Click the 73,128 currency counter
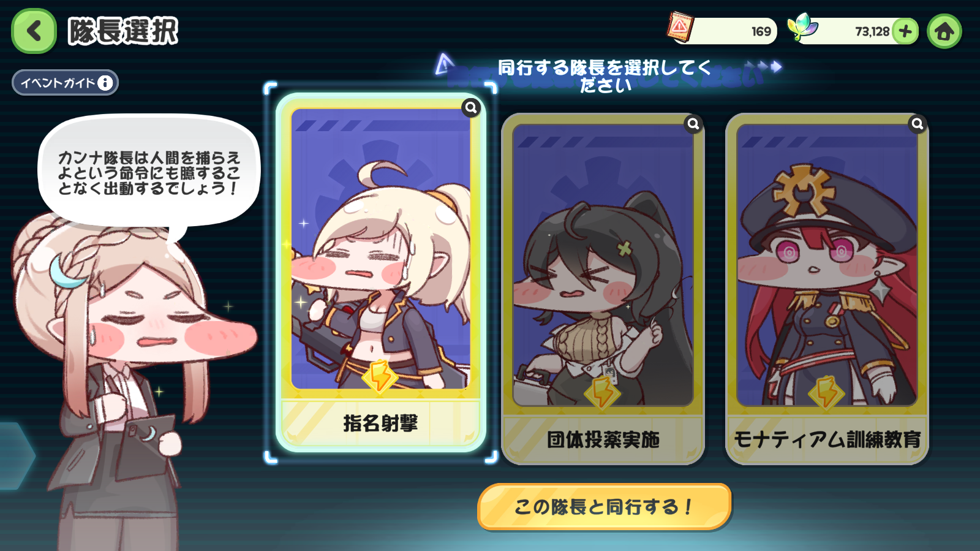The height and width of the screenshot is (551, 980). 858,31
